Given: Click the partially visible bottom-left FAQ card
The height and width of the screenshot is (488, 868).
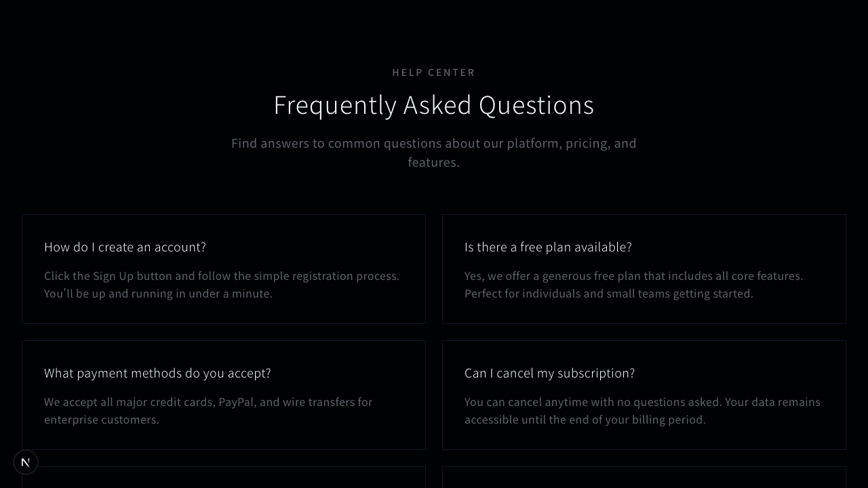Looking at the screenshot, I should [x=224, y=477].
